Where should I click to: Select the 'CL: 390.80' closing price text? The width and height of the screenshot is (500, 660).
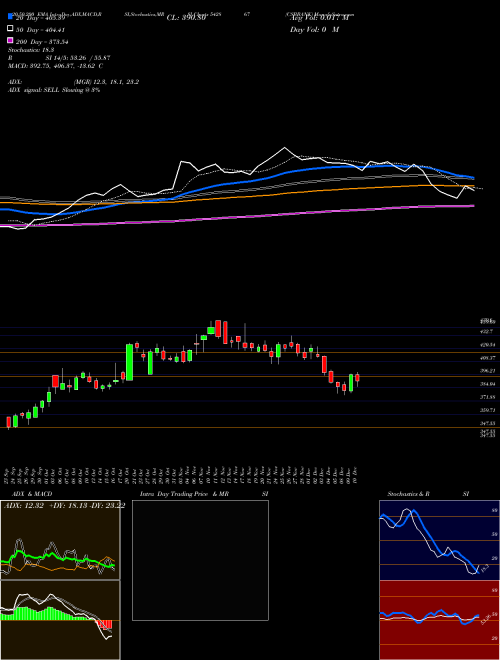tap(186, 18)
